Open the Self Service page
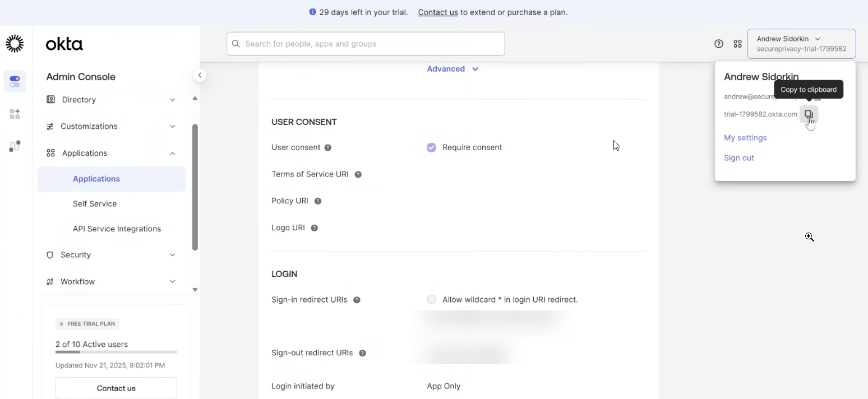 [x=95, y=203]
